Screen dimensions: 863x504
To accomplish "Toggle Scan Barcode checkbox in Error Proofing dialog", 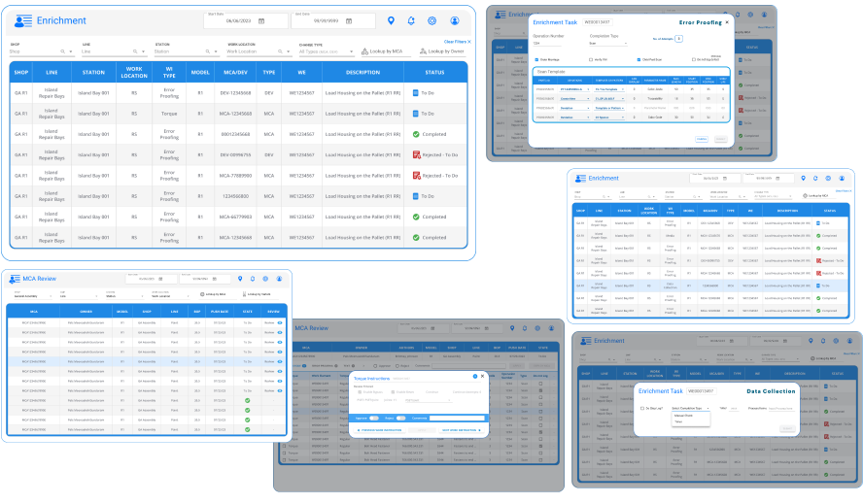I will pos(536,59).
